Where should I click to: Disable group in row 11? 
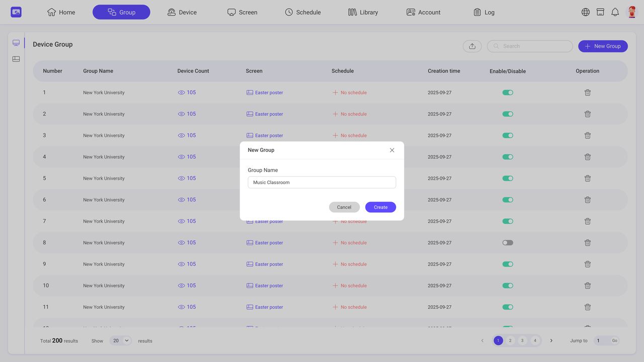pyautogui.click(x=508, y=307)
